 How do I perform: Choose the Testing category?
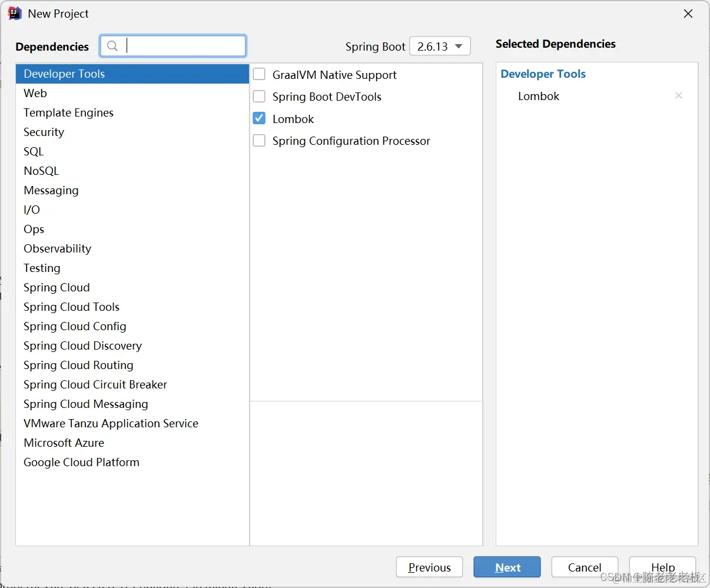pyautogui.click(x=132, y=268)
